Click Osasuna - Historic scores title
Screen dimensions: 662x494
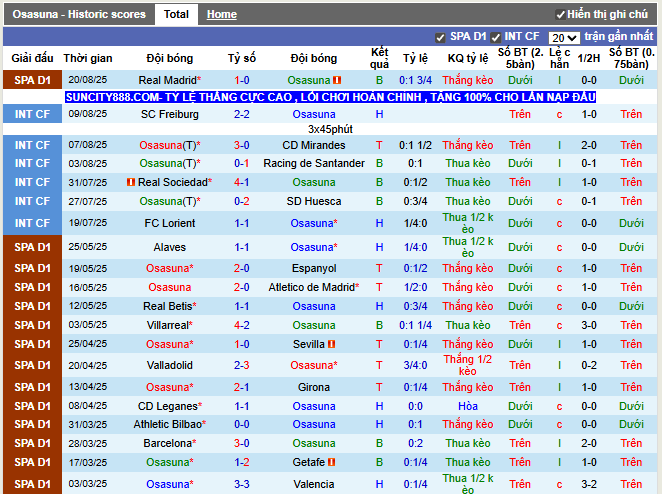(79, 14)
